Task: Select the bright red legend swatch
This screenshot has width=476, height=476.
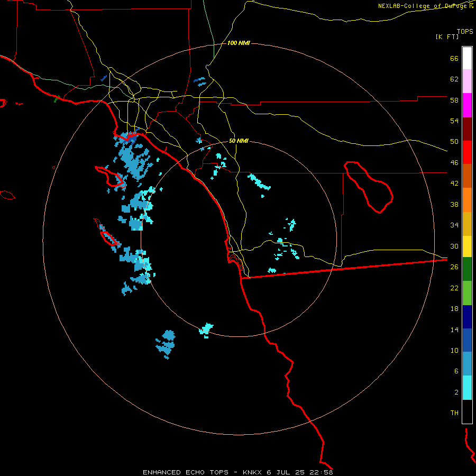Action: tap(467, 152)
